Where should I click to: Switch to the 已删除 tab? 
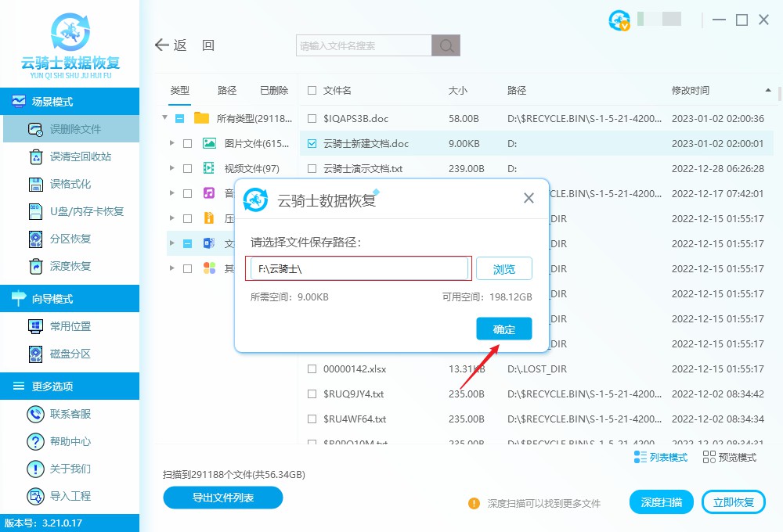tap(273, 90)
